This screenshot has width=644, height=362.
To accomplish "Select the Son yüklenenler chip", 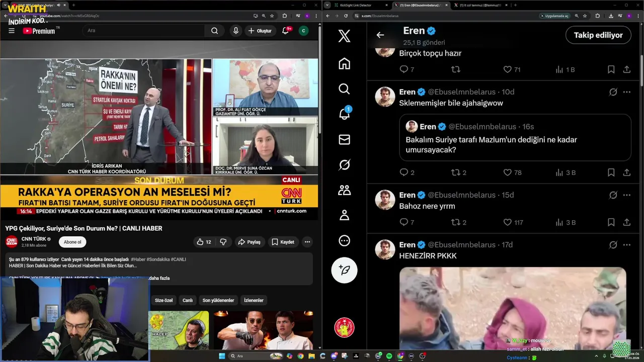I will [218, 300].
